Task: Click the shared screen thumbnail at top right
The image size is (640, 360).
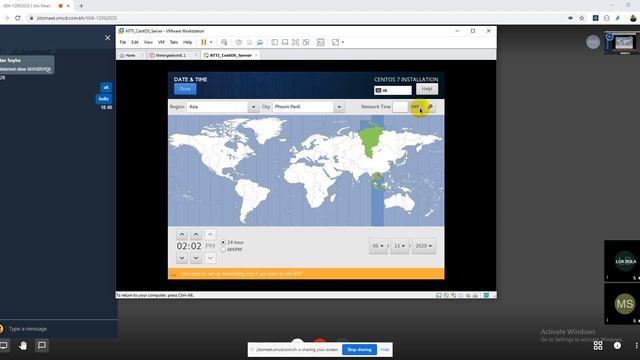Action: pos(622,42)
